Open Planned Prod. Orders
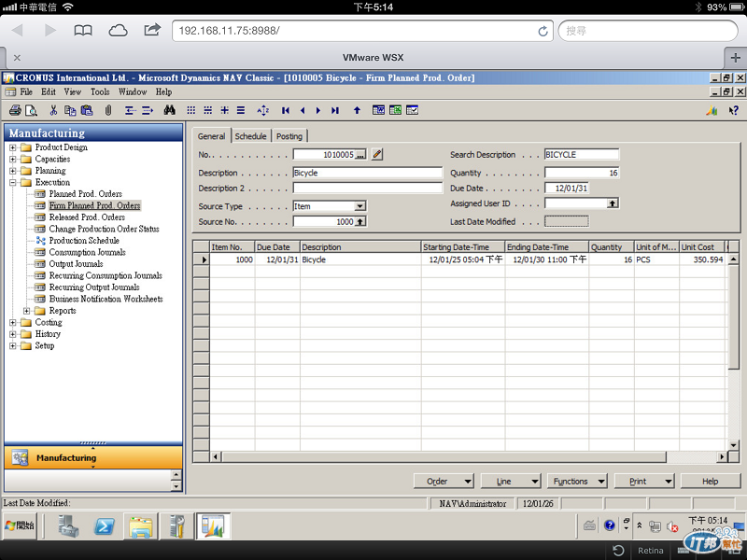Screen dimensions: 747x560 (85, 194)
